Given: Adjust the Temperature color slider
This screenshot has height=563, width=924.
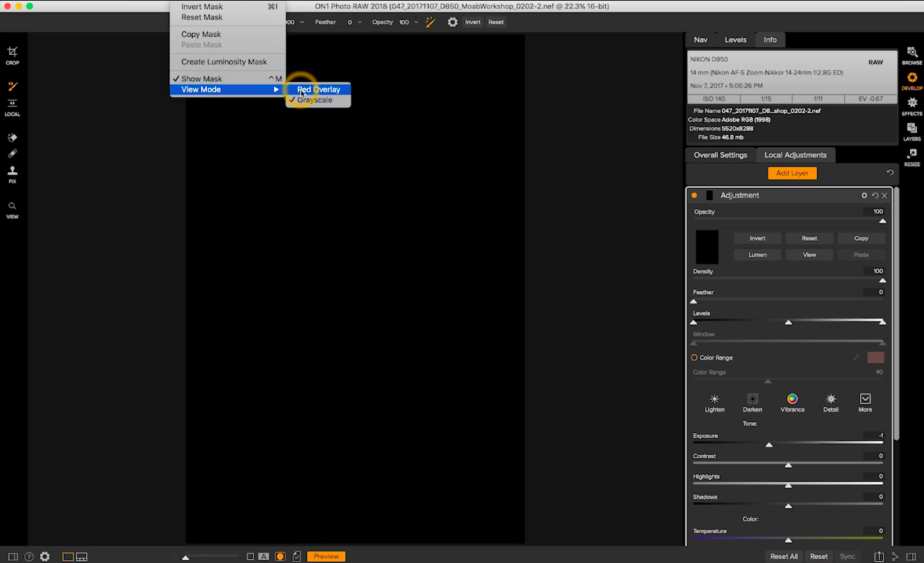Looking at the screenshot, I should (x=788, y=539).
